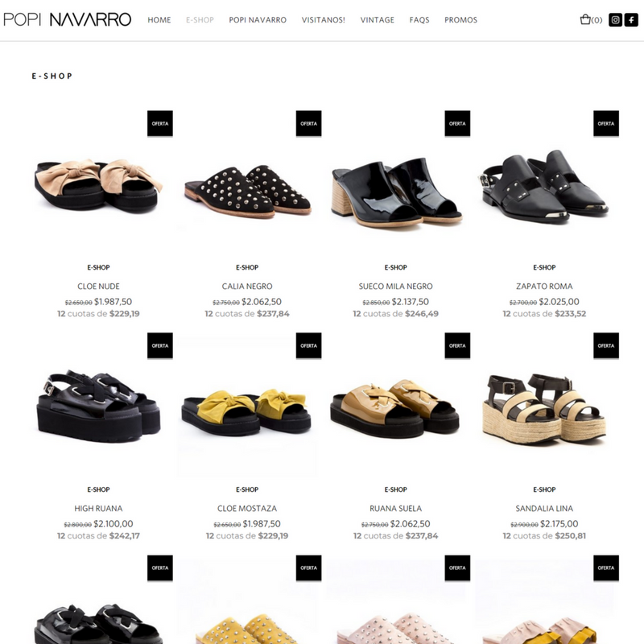644x644 pixels.
Task: Click the OFERTA badge on Sandalia Lina
Action: (606, 345)
